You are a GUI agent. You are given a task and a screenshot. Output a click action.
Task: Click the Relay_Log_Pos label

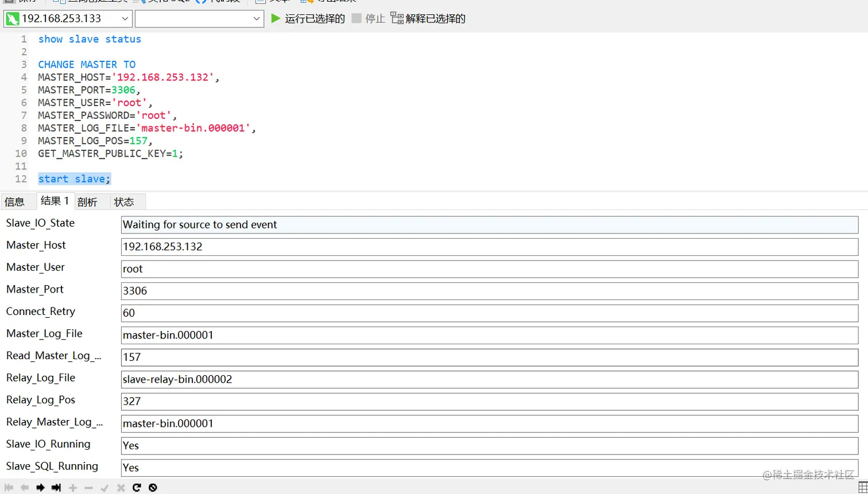coord(41,400)
